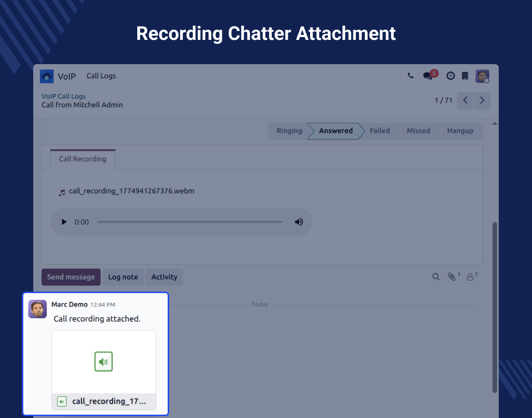Click the VoIP app home icon

(47, 76)
